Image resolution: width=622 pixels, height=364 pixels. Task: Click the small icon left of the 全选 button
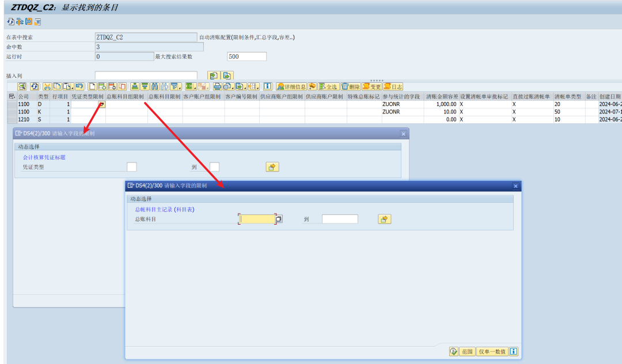[x=312, y=86]
